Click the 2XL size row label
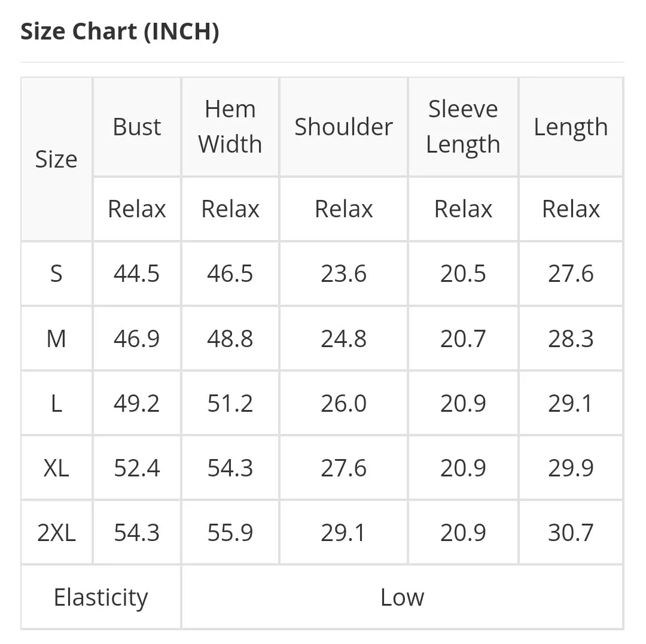Viewport: 646px width, 644px height. (x=56, y=532)
